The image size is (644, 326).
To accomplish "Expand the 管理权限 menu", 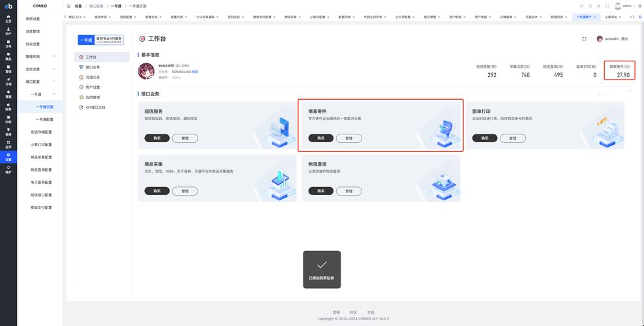I will (x=40, y=56).
